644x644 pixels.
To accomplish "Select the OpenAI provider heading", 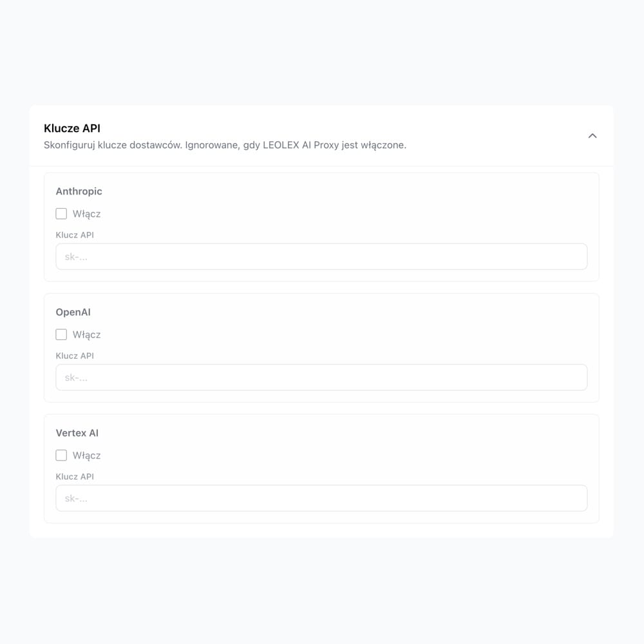I will click(73, 312).
